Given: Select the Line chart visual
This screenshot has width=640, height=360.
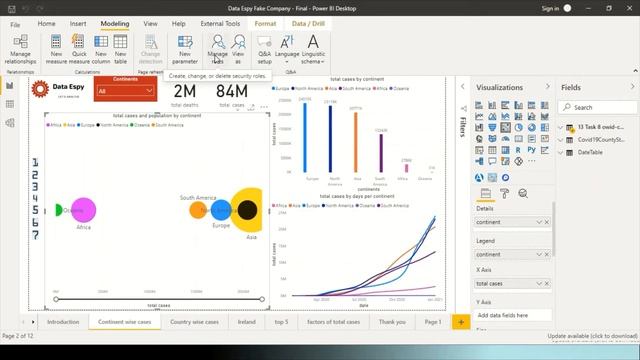Looking at the screenshot, I should coord(479,116).
